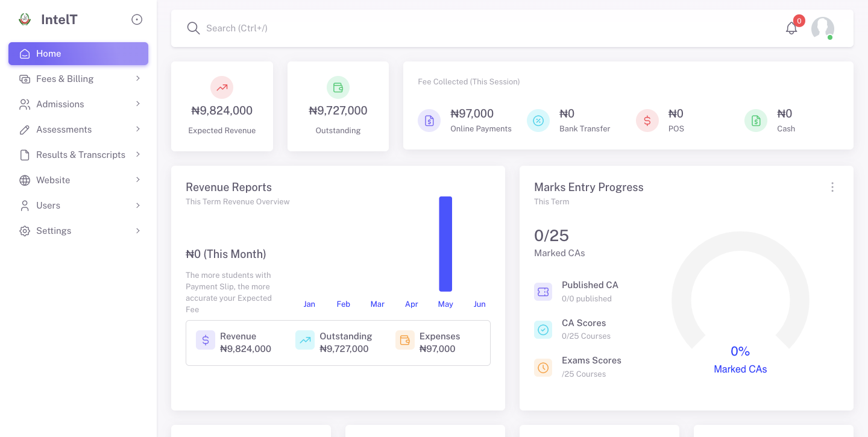Click the Admissions people icon
The height and width of the screenshot is (437, 868).
(25, 104)
